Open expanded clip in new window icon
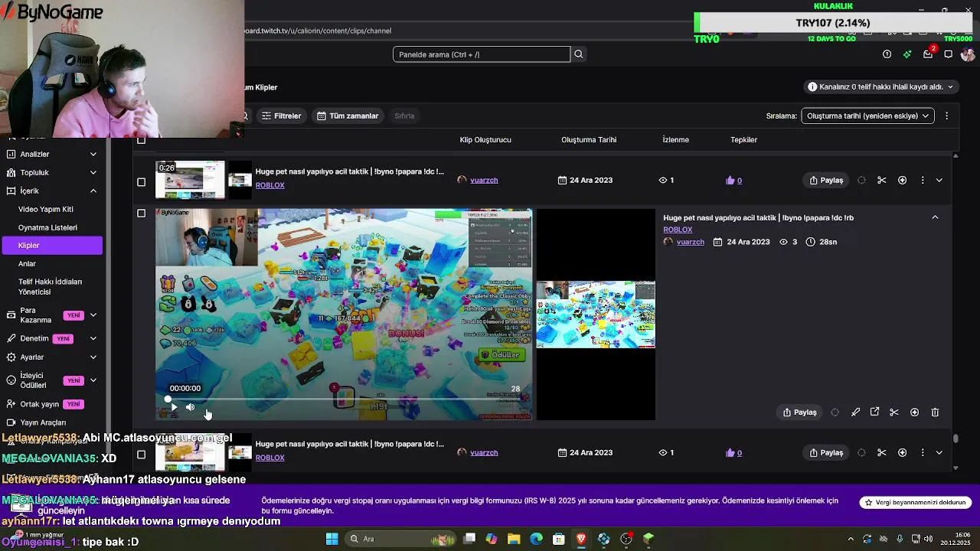The width and height of the screenshot is (980, 551). pos(874,412)
